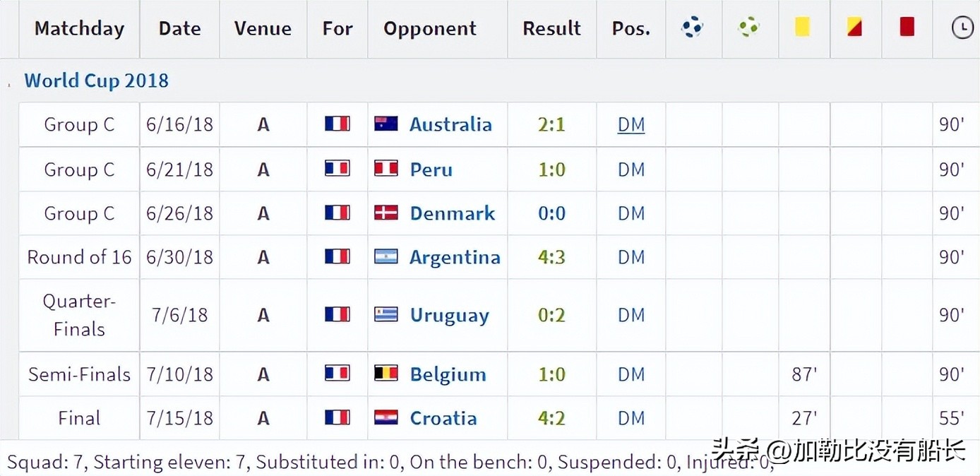Viewport: 980px width, 476px height.
Task: Open the Belgium team link
Action: pyautogui.click(x=448, y=374)
